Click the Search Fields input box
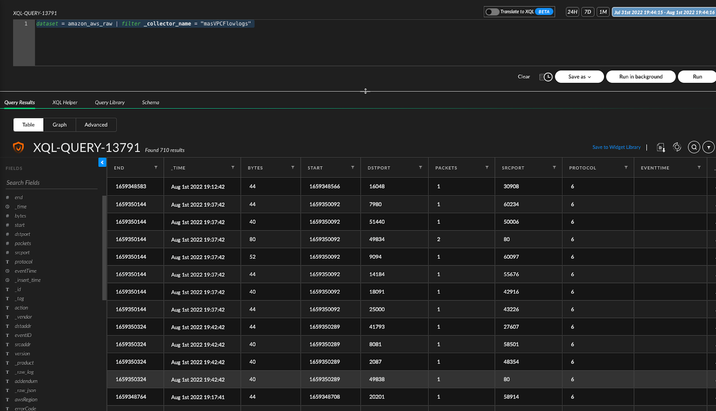716x411 pixels. tap(50, 183)
